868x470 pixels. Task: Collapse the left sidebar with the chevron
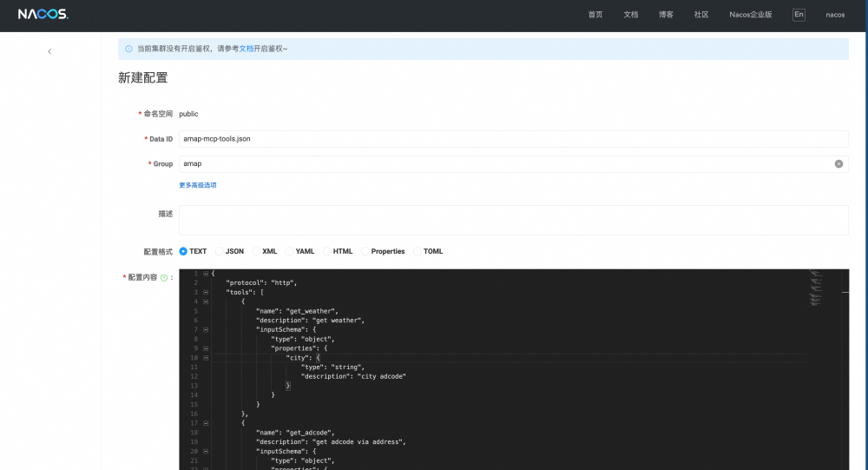coord(49,51)
